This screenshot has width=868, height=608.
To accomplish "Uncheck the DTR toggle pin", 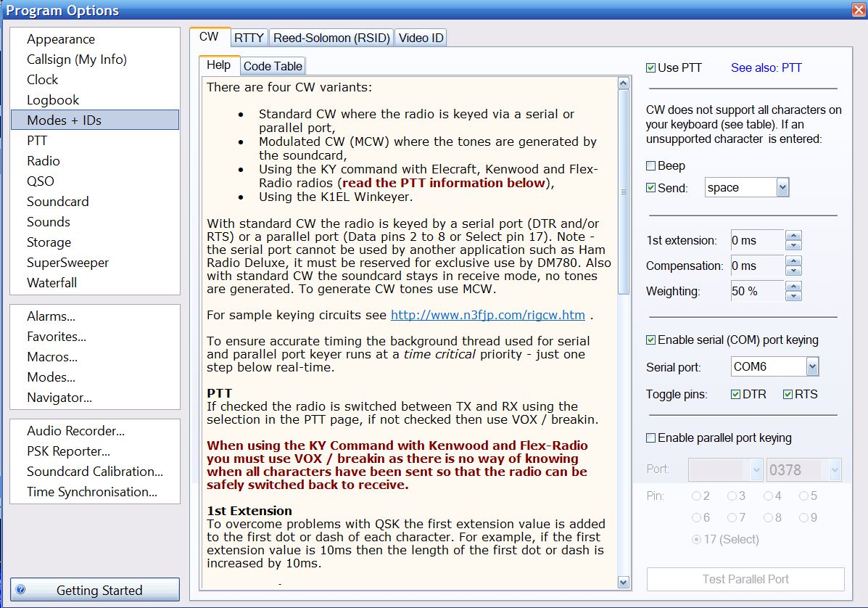I will (736, 394).
